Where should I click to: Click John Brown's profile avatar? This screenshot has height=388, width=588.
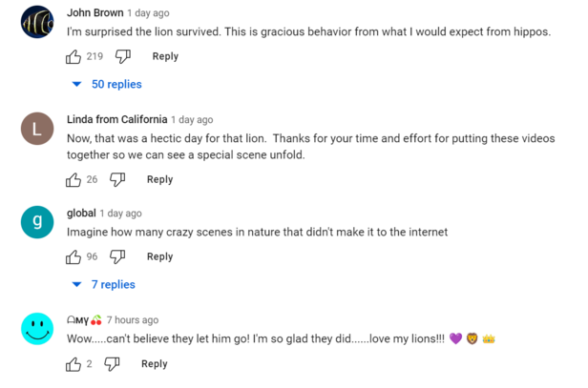pos(36,22)
